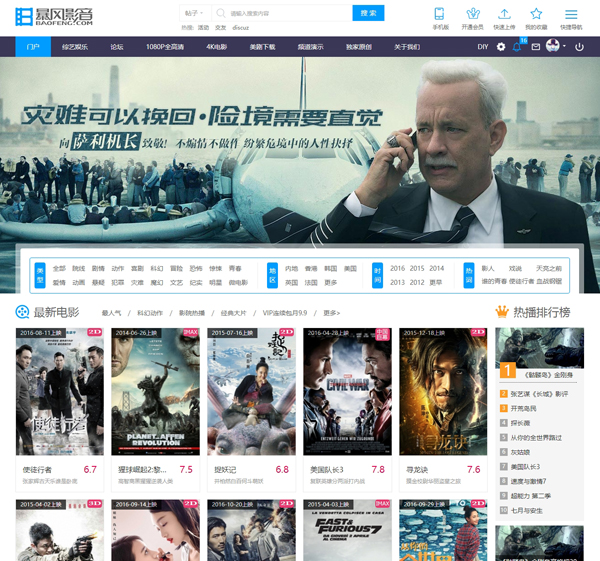
Task: Open the mail envelope icon in navbar
Action: coord(535,47)
